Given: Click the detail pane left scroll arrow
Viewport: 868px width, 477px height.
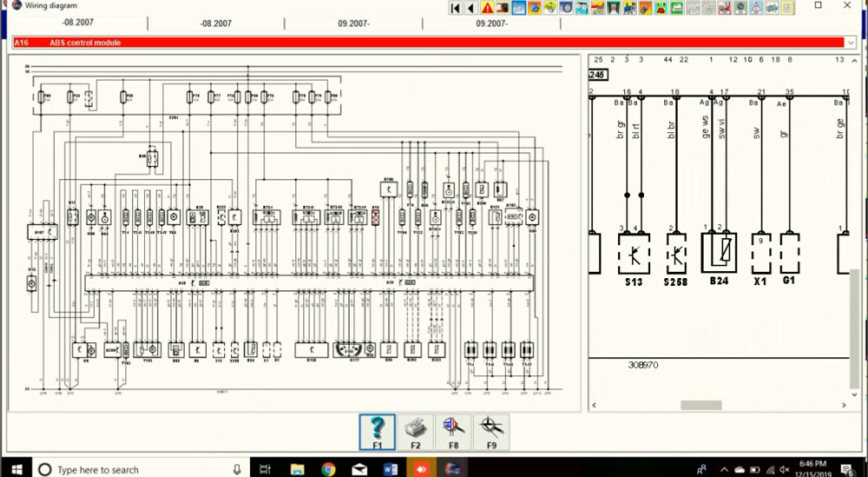Looking at the screenshot, I should 595,406.
